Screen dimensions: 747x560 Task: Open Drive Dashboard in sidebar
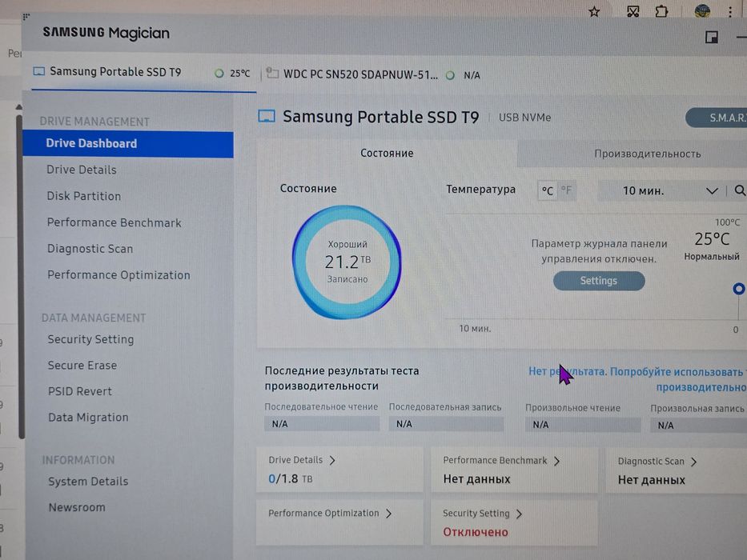tap(128, 144)
